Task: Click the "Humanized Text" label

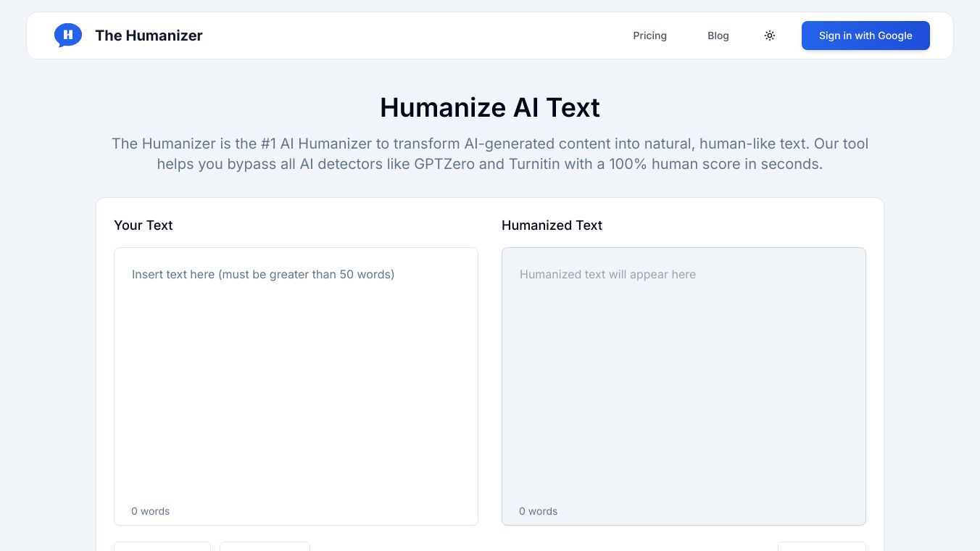Action: pyautogui.click(x=552, y=225)
